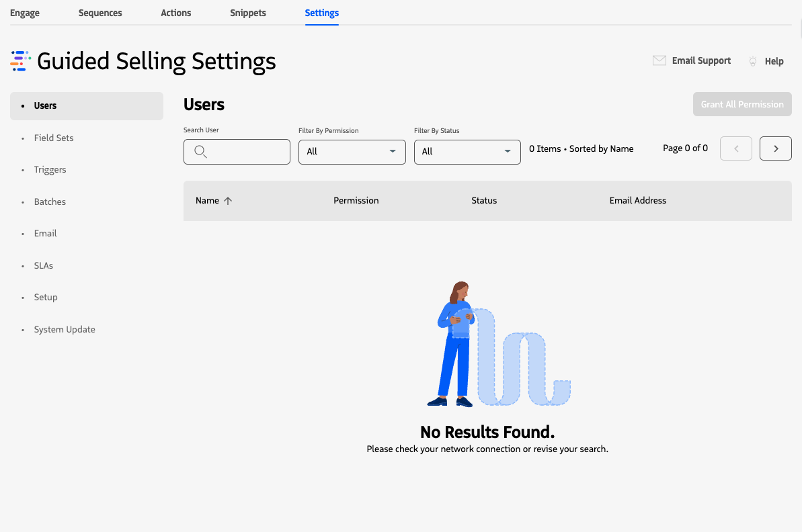
Task: Select the Engage menu item
Action: point(24,12)
